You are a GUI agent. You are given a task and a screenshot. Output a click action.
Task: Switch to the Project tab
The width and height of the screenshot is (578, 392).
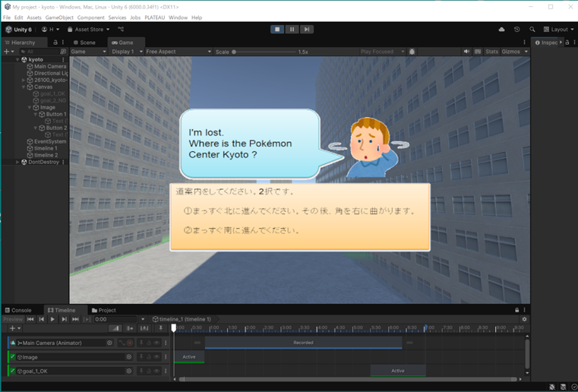(104, 310)
